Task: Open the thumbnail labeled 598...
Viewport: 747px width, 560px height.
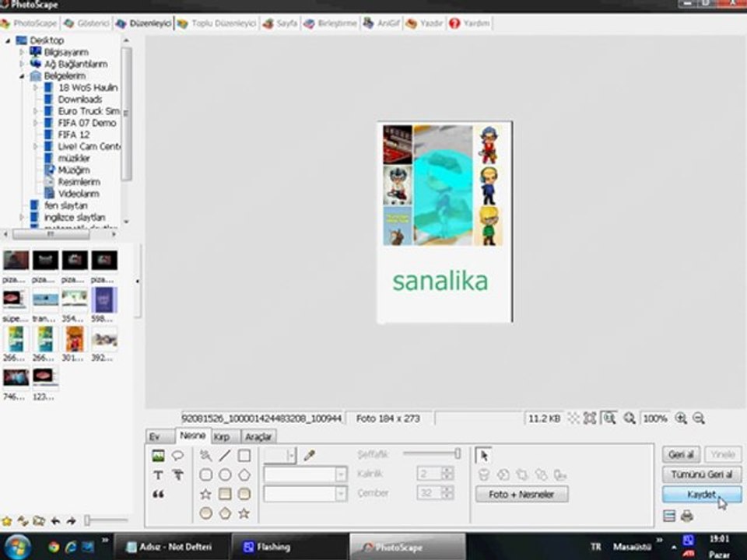Action: point(103,299)
